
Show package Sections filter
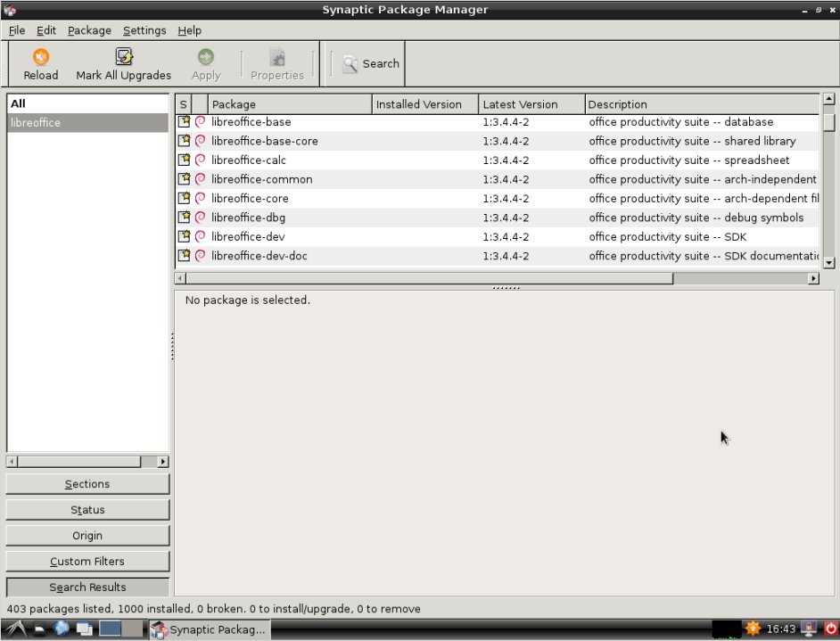point(87,484)
